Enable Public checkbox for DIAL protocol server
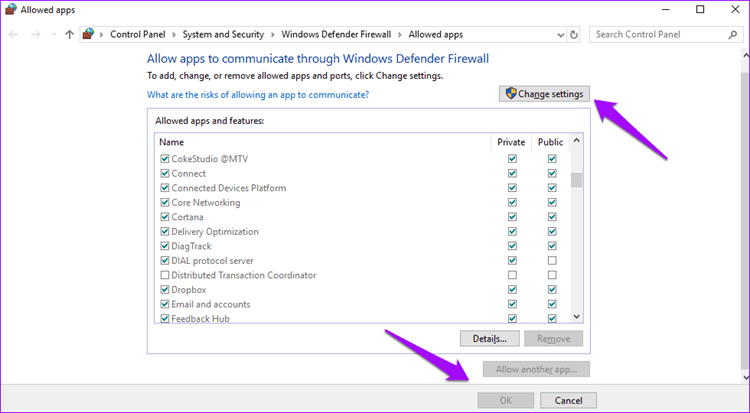750x413 pixels. (x=552, y=261)
